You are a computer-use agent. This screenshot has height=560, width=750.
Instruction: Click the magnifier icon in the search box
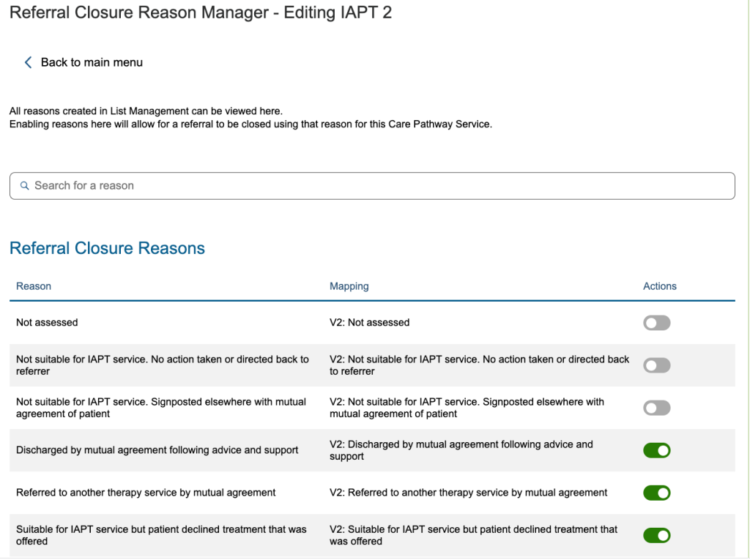[24, 186]
